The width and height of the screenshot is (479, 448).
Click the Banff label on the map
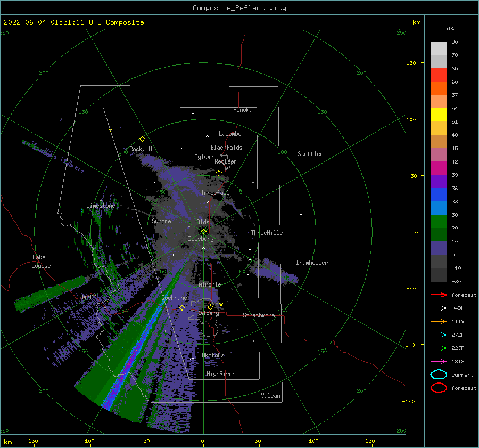88,297
